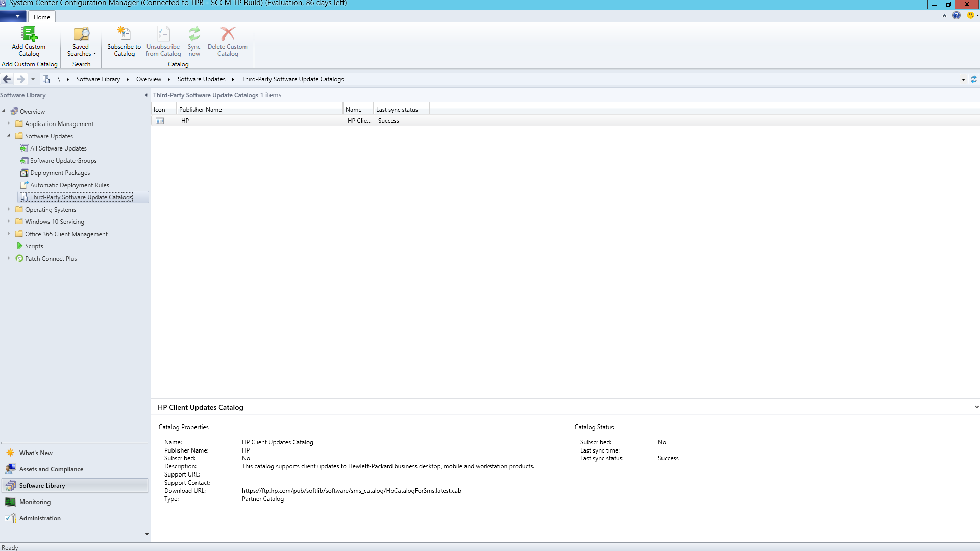Collapse the Software Updates tree node
The height and width of the screenshot is (551, 980).
pyautogui.click(x=9, y=136)
